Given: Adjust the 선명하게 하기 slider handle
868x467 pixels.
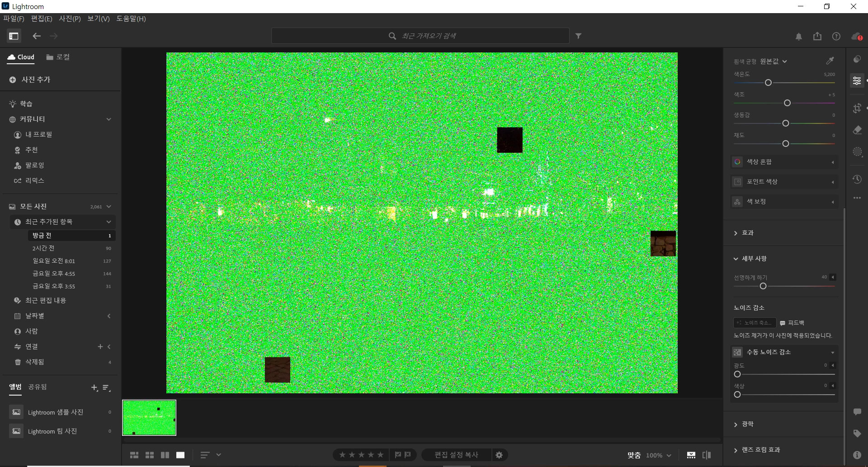Looking at the screenshot, I should 763,286.
